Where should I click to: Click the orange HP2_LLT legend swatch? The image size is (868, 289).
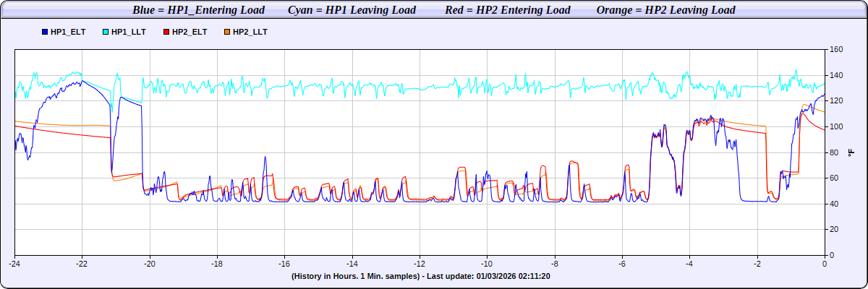point(228,33)
